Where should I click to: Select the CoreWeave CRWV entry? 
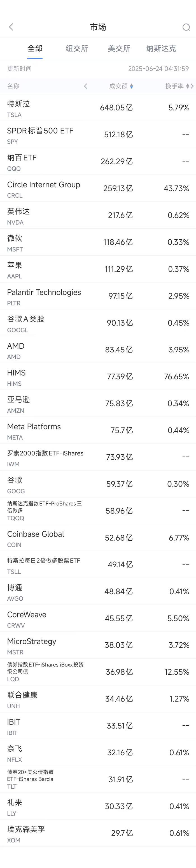98,618
